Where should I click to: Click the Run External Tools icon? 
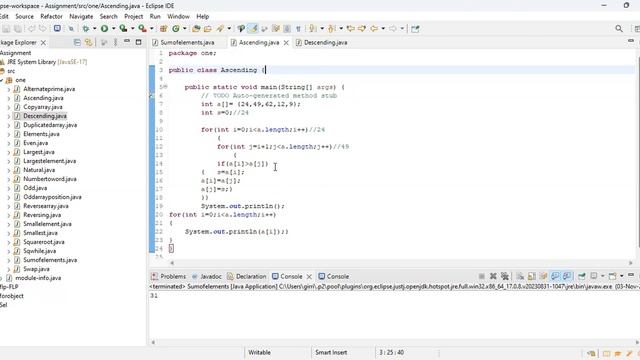point(142,29)
